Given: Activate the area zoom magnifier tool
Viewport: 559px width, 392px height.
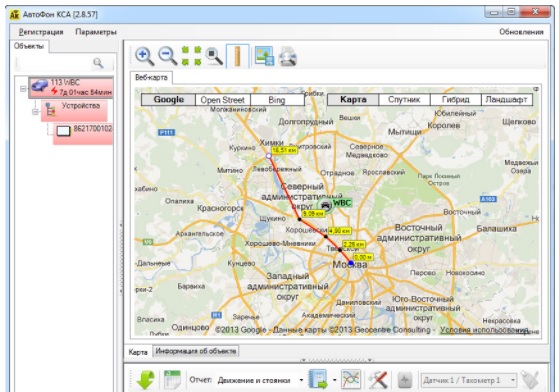Looking at the screenshot, I should click(x=214, y=56).
